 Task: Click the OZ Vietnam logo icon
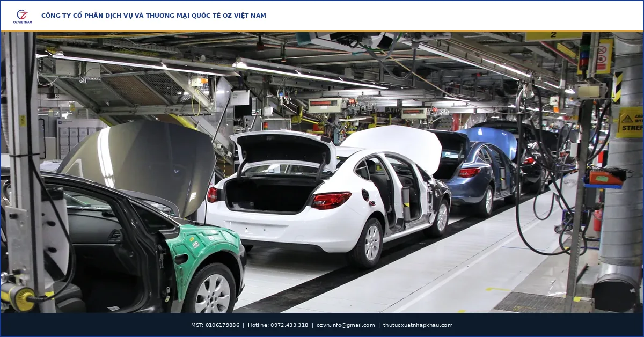click(x=23, y=16)
